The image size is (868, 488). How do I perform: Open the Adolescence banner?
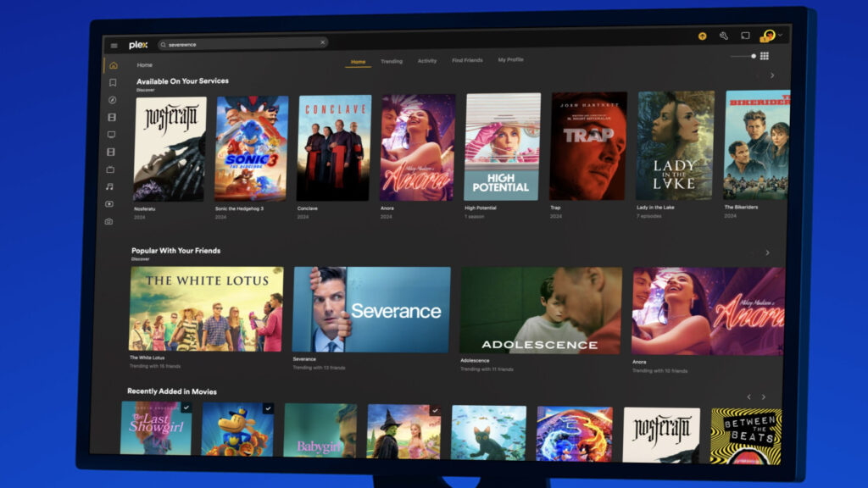tap(540, 311)
